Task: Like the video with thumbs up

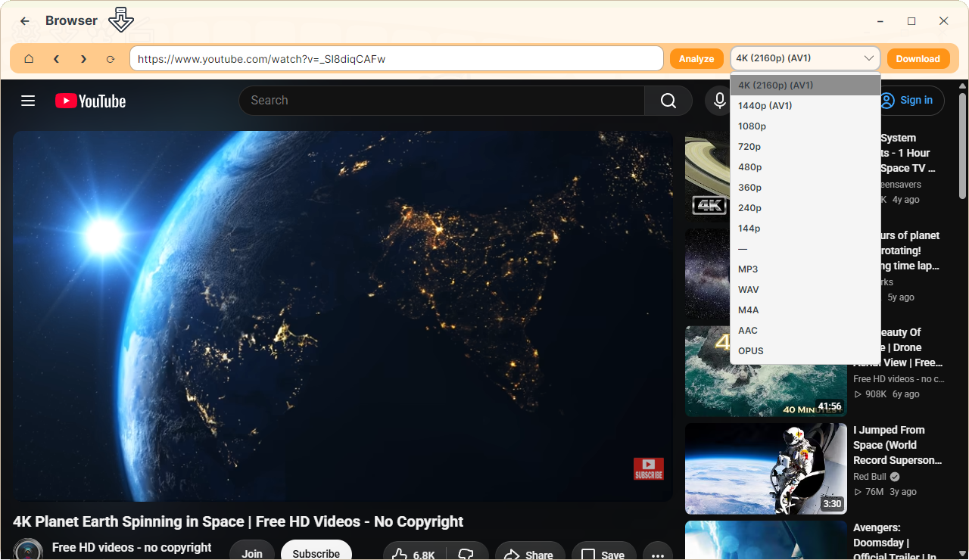Action: point(413,554)
